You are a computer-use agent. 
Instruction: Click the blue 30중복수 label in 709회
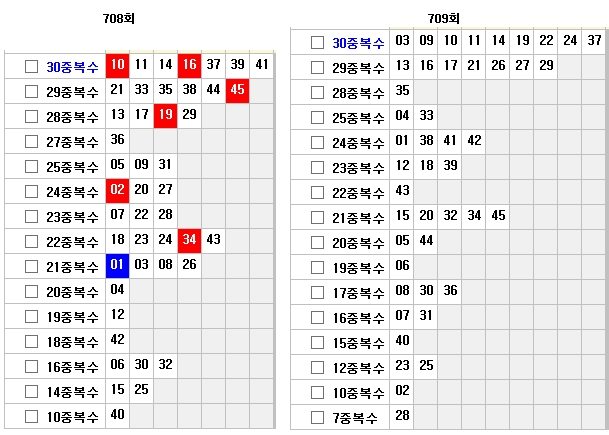(x=358, y=42)
